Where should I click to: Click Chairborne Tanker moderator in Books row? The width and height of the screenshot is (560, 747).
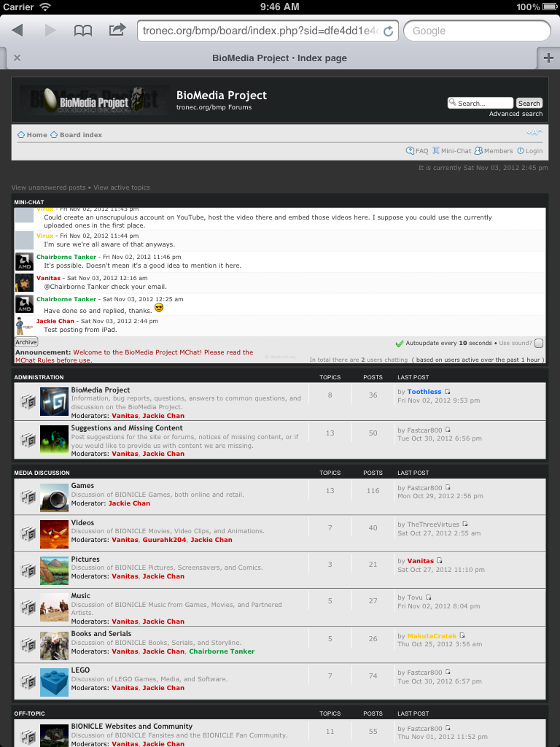click(222, 651)
